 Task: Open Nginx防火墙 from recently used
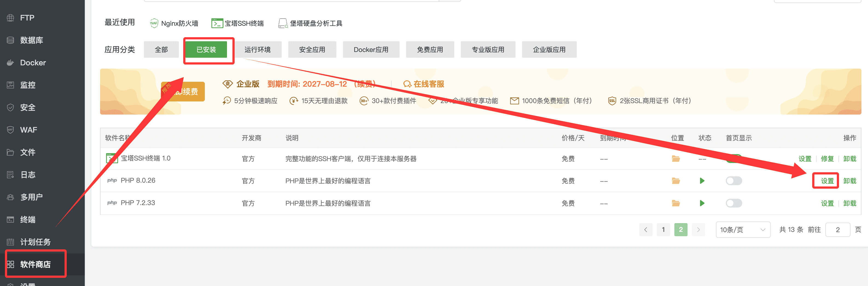click(174, 23)
